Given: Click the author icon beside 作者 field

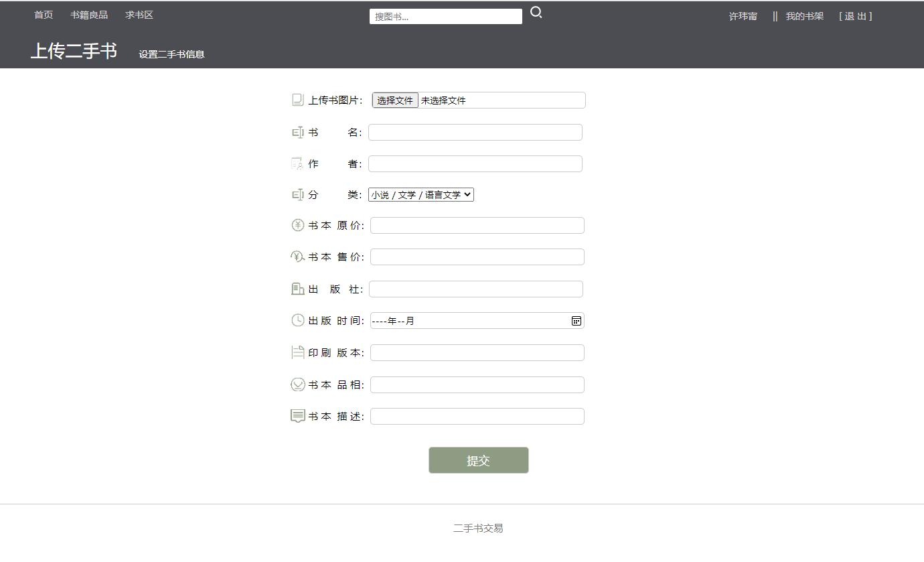Looking at the screenshot, I should click(x=297, y=163).
